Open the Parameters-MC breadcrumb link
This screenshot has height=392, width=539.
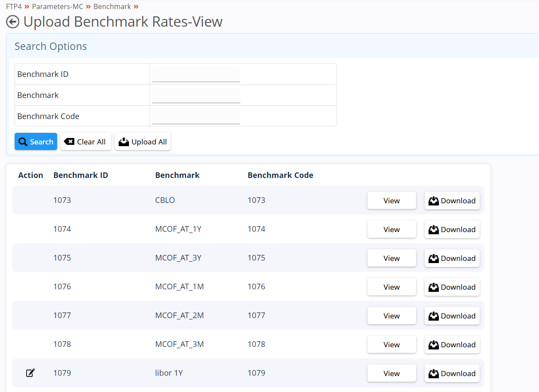point(58,6)
